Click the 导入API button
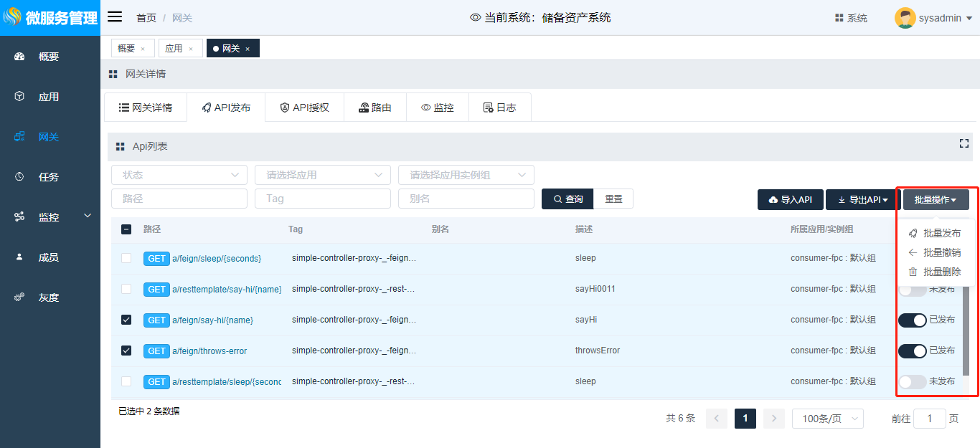 [x=790, y=200]
